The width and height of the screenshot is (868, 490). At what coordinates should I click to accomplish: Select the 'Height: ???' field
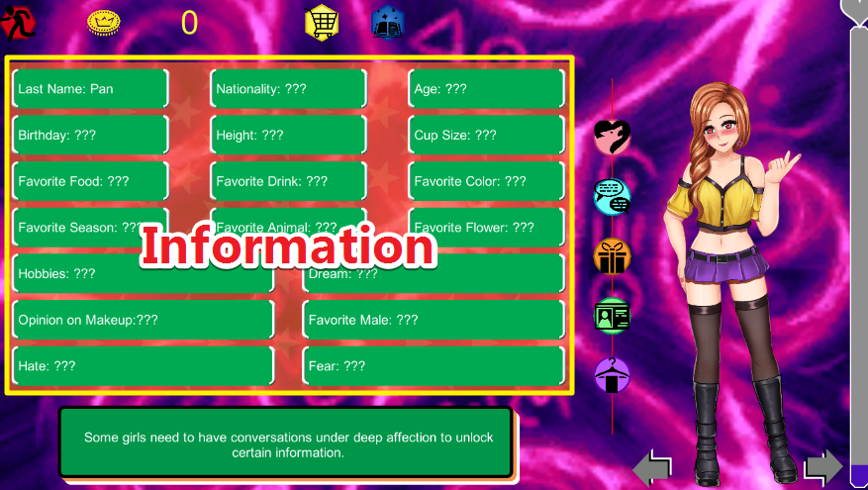[288, 135]
